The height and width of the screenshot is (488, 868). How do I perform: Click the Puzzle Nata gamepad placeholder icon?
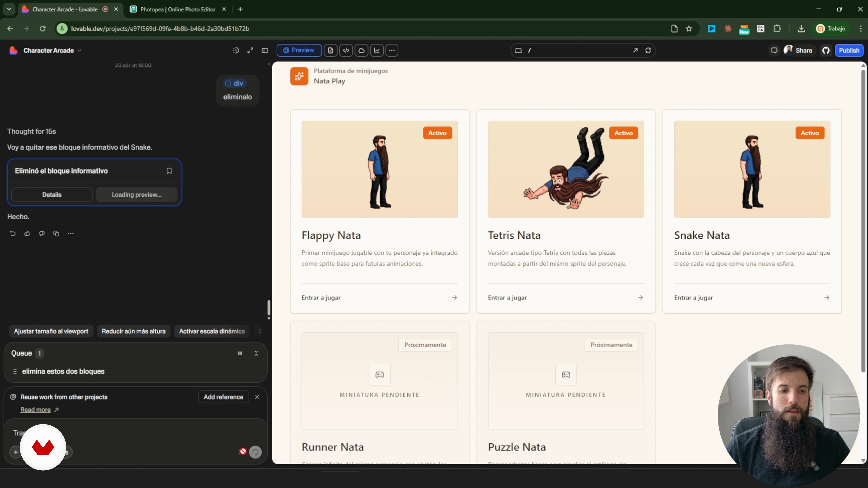tap(566, 375)
